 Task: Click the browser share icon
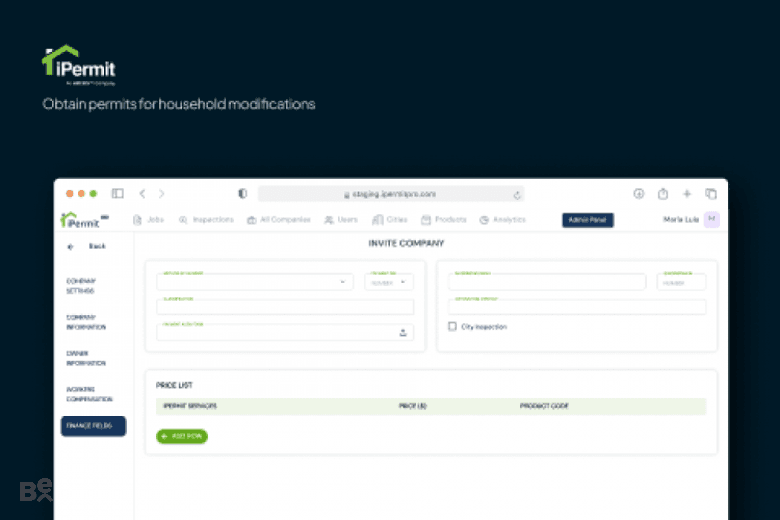[x=663, y=194]
